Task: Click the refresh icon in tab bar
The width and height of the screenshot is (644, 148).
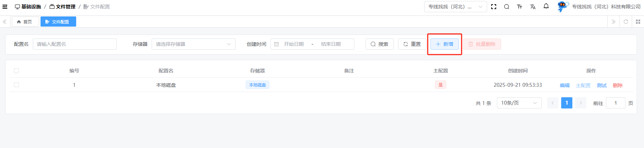Action: [x=626, y=22]
